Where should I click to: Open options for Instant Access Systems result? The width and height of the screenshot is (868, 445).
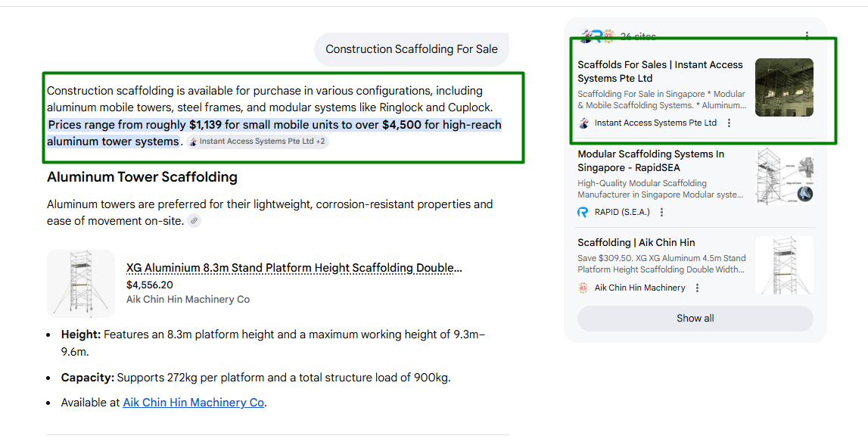click(729, 123)
